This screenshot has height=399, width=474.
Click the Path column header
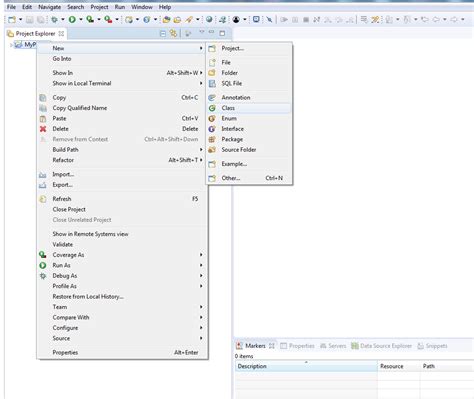(x=447, y=366)
